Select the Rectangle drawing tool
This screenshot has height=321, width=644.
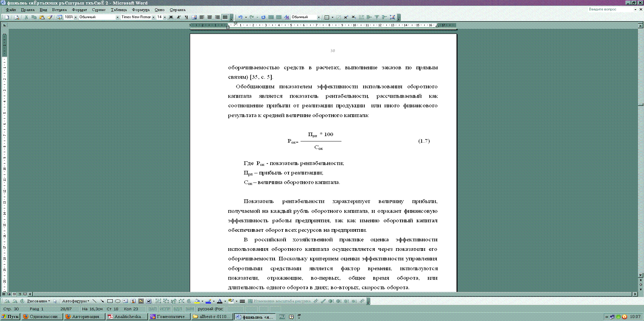click(x=110, y=301)
